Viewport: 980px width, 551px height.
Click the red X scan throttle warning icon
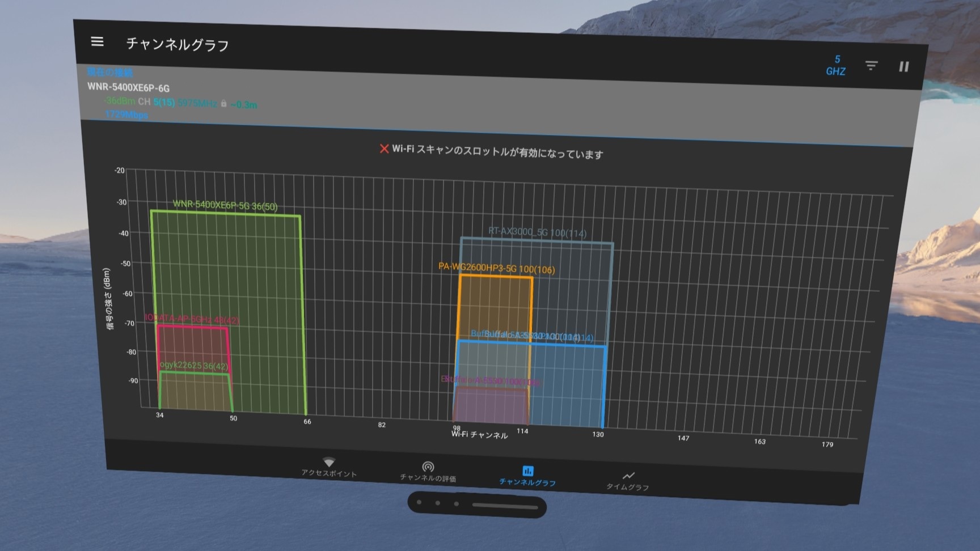tap(384, 149)
